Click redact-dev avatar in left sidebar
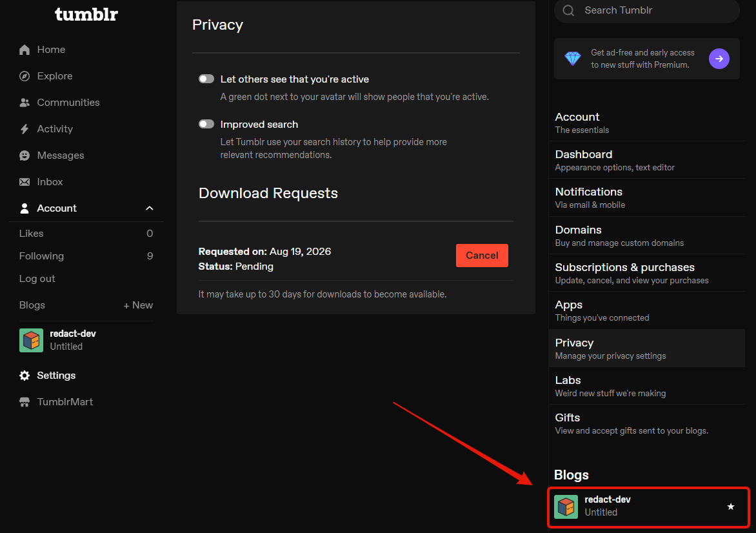756x533 pixels. coord(32,340)
